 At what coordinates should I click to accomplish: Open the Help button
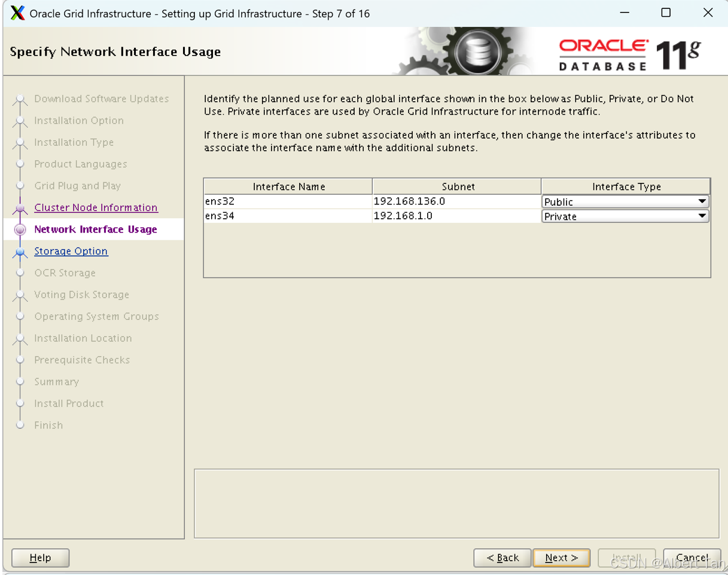point(40,558)
